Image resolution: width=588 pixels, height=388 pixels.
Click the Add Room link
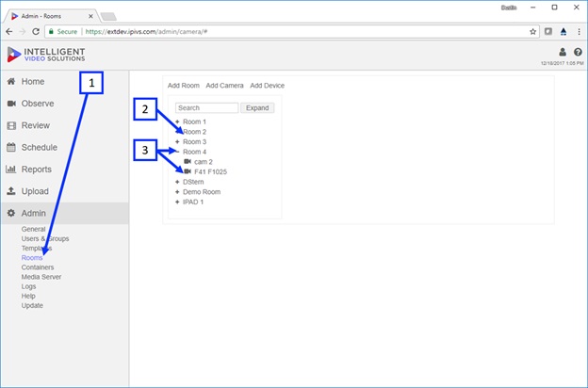tap(184, 86)
